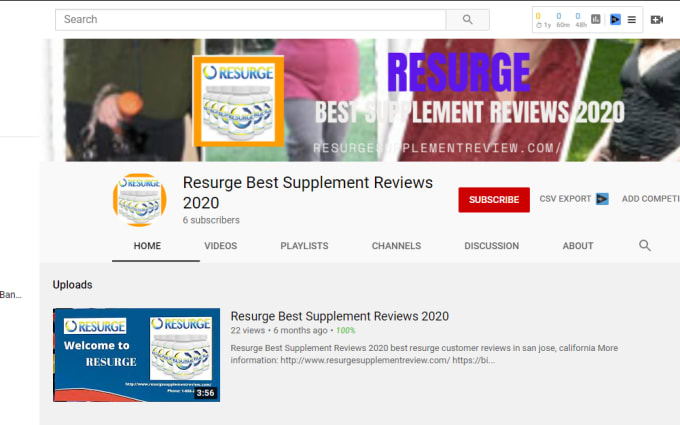Open the video titled Resurge Best Supplement Reviews 2020

(x=340, y=316)
